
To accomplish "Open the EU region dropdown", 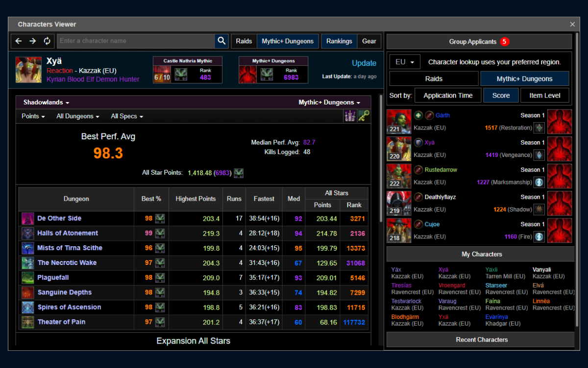I will (x=405, y=62).
